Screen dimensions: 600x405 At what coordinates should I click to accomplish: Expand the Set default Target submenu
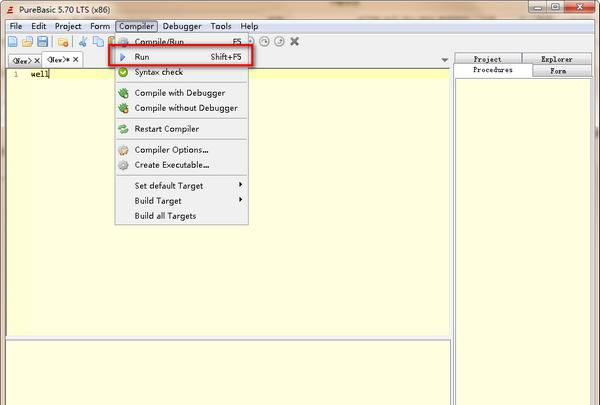(181, 186)
